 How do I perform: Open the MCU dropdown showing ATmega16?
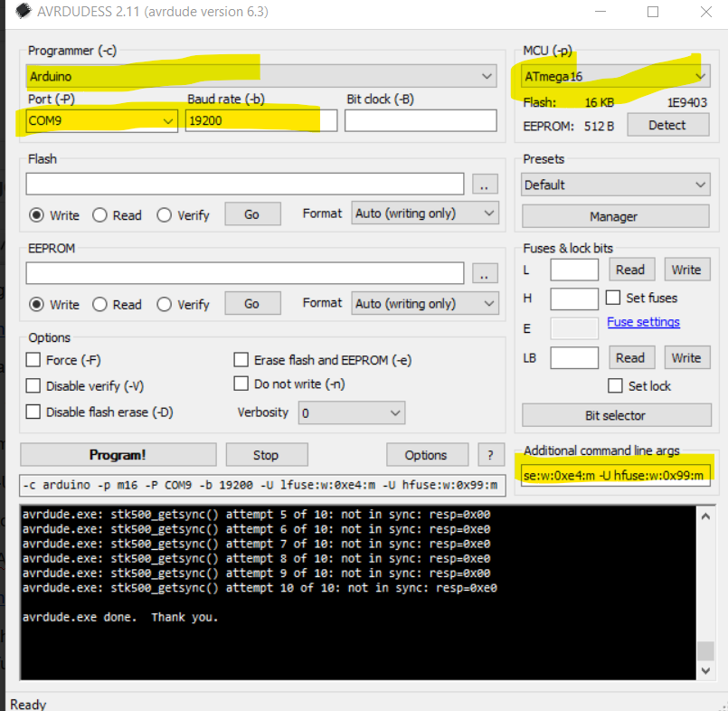pyautogui.click(x=615, y=76)
